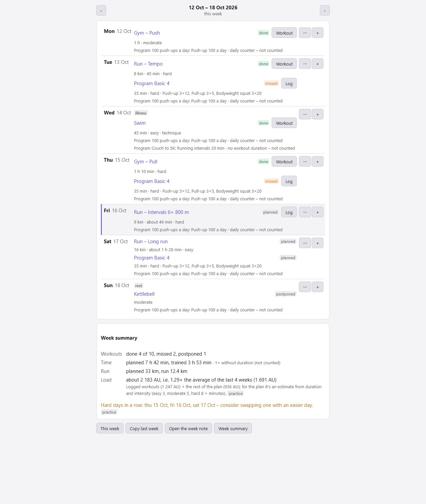Go to the next week arrow
The width and height of the screenshot is (426, 504).
coord(325,10)
